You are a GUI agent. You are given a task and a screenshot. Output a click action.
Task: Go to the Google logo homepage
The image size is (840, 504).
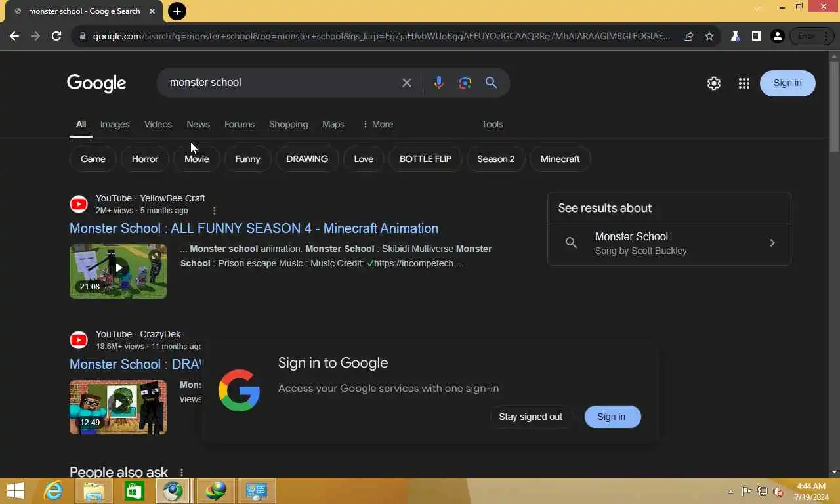[96, 83]
